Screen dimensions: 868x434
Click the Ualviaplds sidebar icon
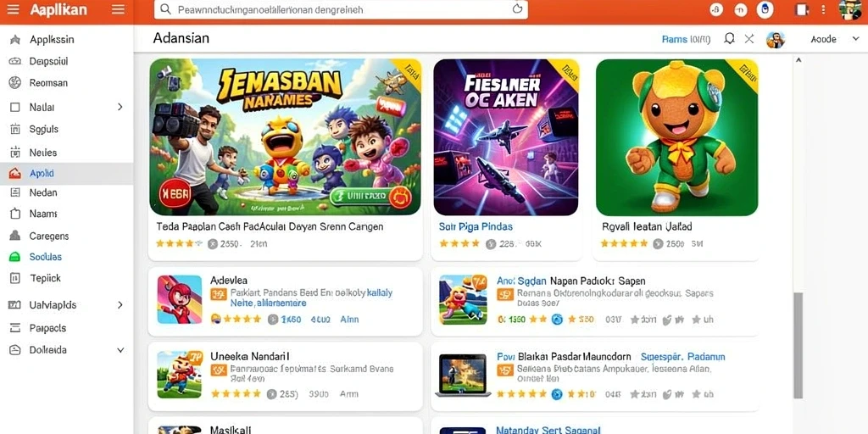click(15, 305)
